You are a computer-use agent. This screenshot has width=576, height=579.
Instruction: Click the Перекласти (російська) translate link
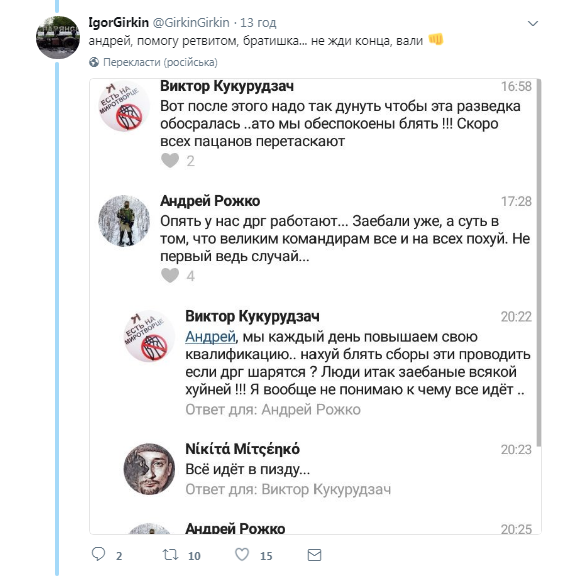click(x=160, y=62)
